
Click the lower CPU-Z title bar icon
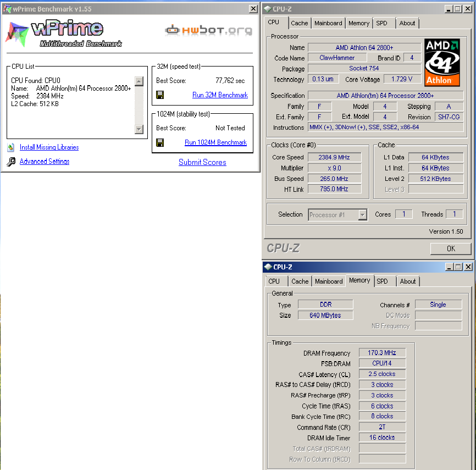(x=268, y=267)
